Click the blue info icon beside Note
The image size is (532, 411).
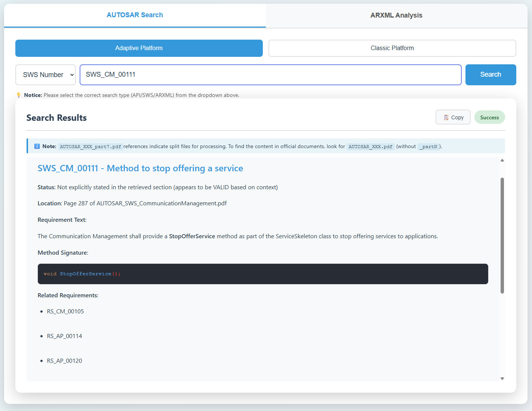(x=37, y=146)
